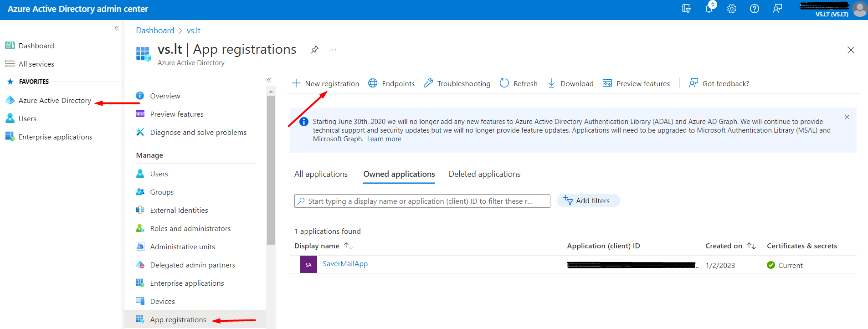Open directory and subscription filter icon
The width and height of the screenshot is (868, 329).
click(x=686, y=9)
